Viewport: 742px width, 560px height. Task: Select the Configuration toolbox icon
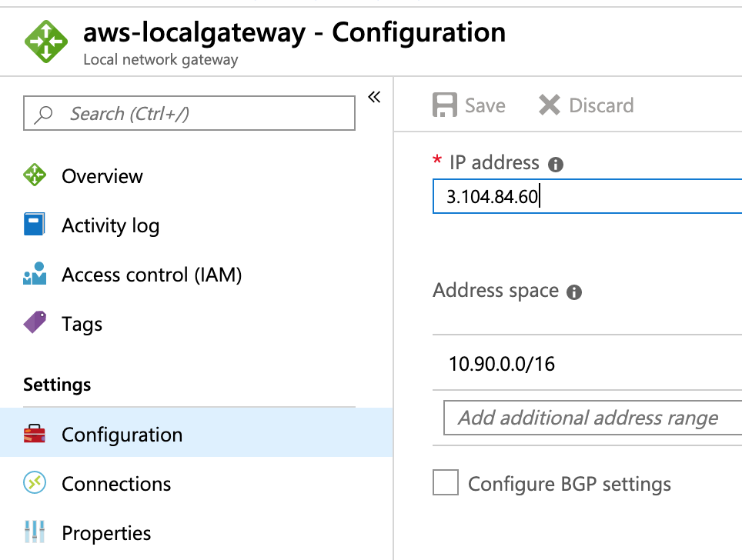(35, 433)
